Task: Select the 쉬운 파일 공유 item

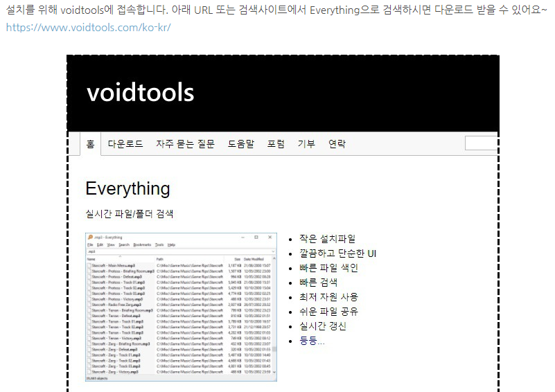Action: (x=329, y=312)
